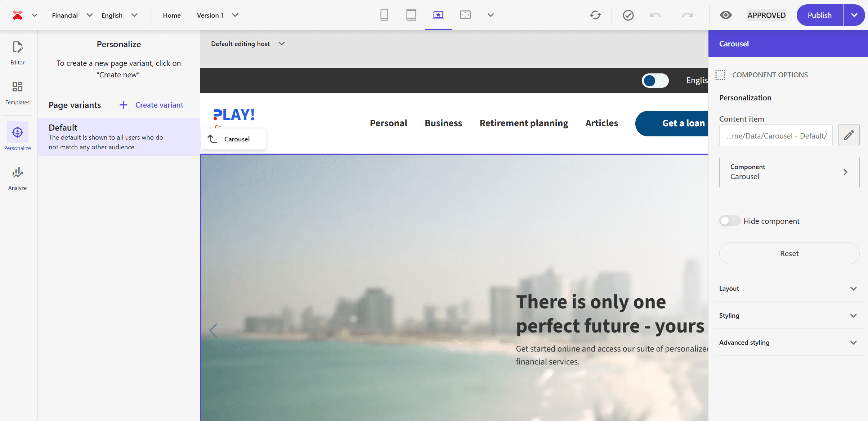Switch to the Editor sidebar tab

click(17, 53)
